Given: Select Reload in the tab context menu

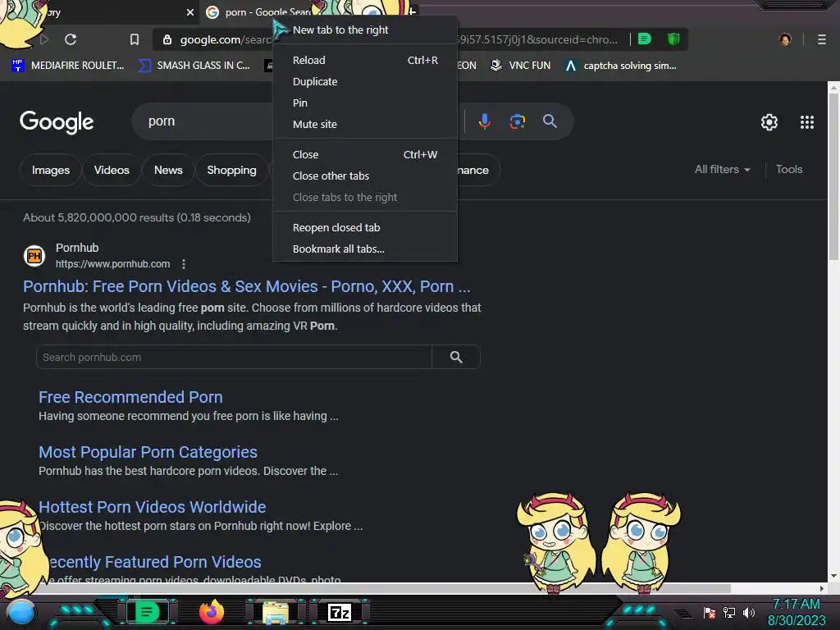Looking at the screenshot, I should pos(365,60).
